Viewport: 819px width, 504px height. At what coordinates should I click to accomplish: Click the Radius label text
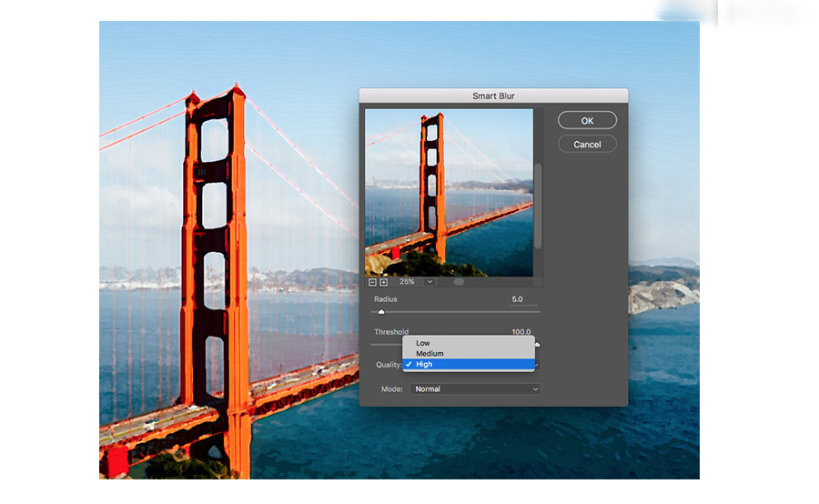coord(386,299)
